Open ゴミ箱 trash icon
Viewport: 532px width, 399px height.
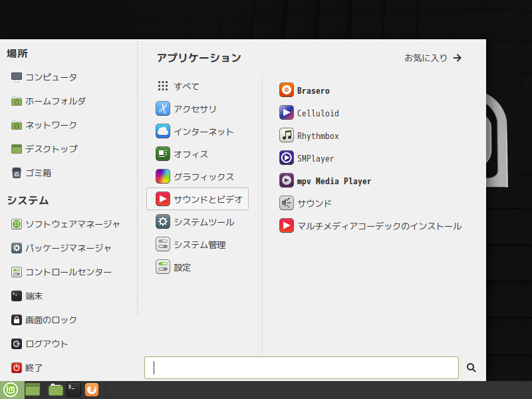pos(16,173)
